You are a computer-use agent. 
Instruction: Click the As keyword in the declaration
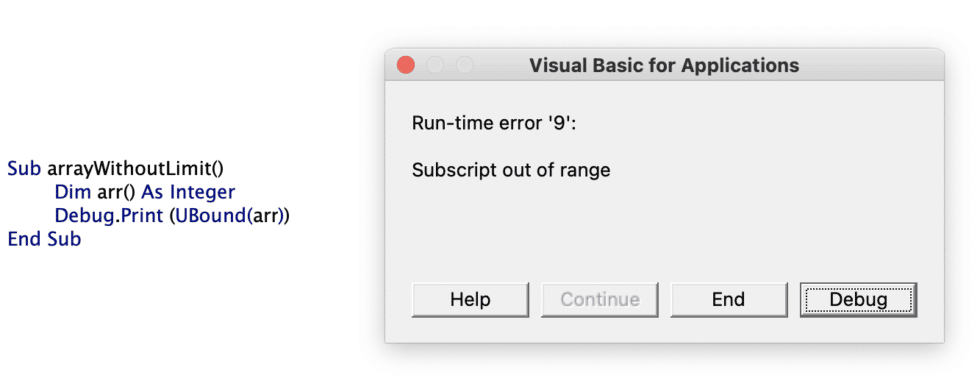(x=153, y=192)
